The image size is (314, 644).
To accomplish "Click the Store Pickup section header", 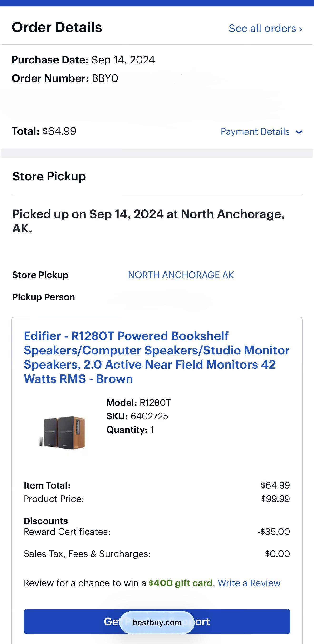I will (49, 176).
